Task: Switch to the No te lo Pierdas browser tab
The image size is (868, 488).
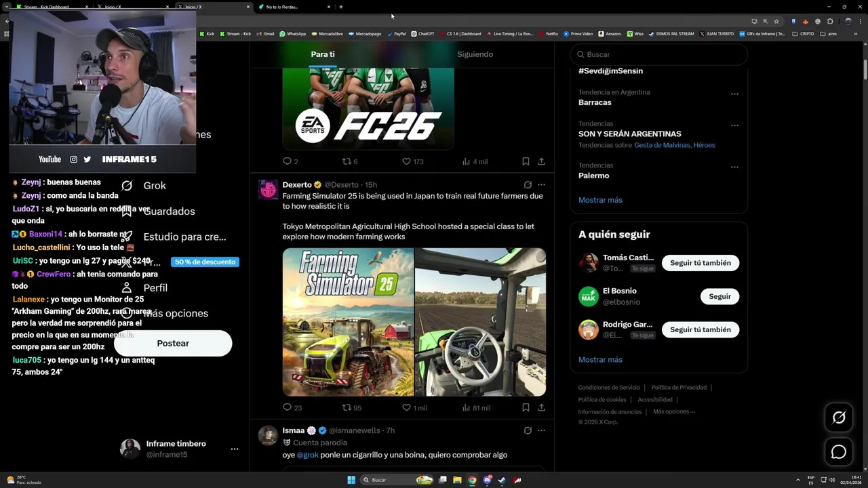Action: click(294, 7)
